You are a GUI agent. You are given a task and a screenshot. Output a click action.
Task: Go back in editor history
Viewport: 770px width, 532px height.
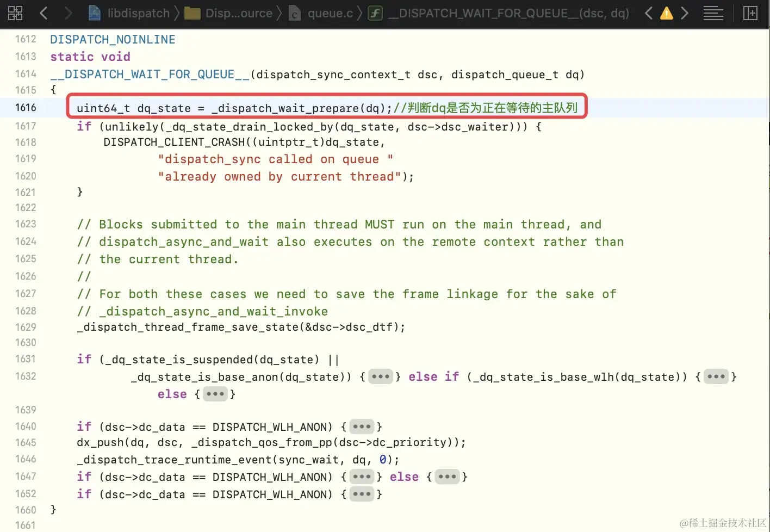(x=44, y=13)
